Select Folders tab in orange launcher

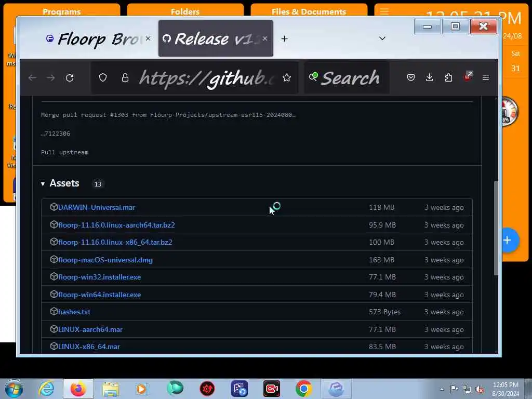pos(185,11)
